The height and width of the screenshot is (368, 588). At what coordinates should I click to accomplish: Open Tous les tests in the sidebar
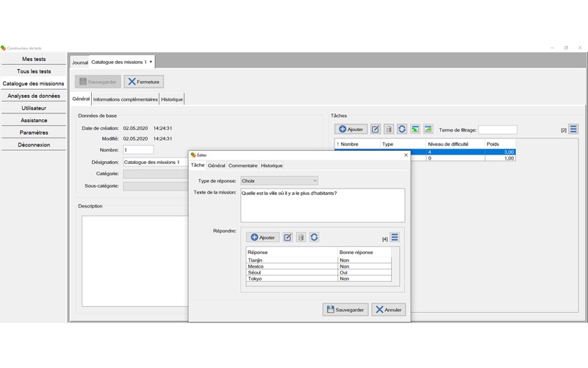pyautogui.click(x=34, y=71)
